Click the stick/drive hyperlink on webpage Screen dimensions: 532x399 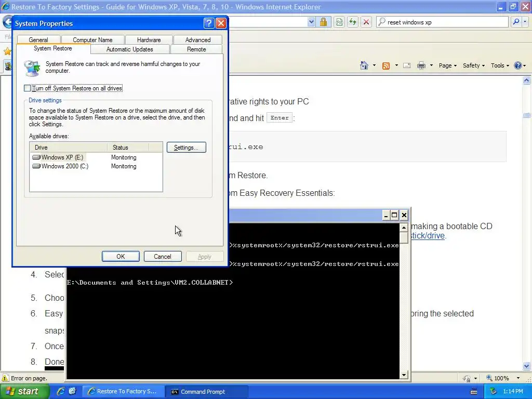point(428,235)
